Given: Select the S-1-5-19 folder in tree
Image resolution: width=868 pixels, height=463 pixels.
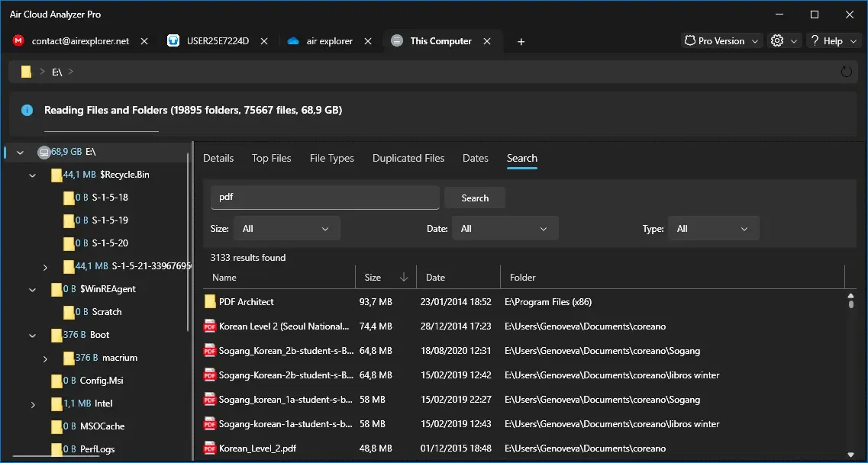Looking at the screenshot, I should pyautogui.click(x=110, y=220).
